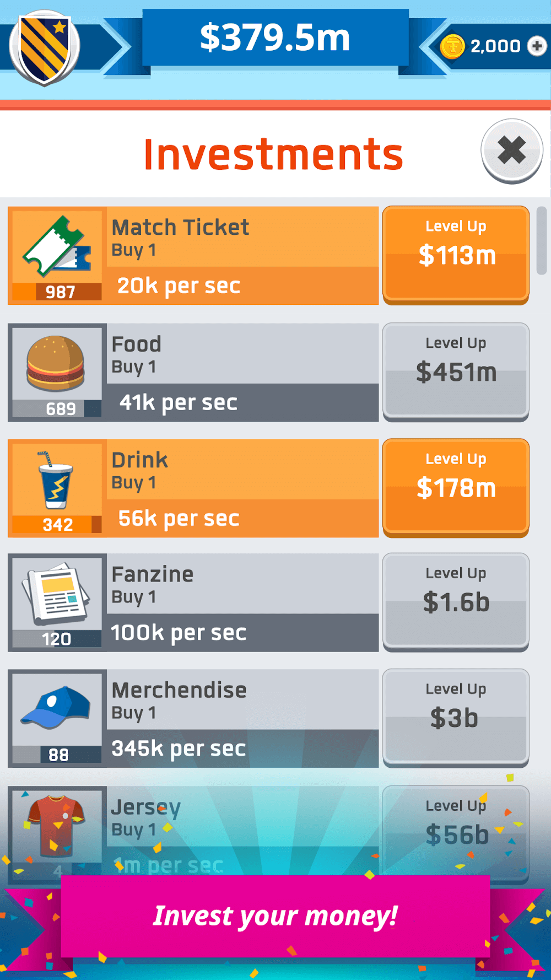The image size is (551, 980).
Task: Tap the Match Ticket icon
Action: click(57, 247)
